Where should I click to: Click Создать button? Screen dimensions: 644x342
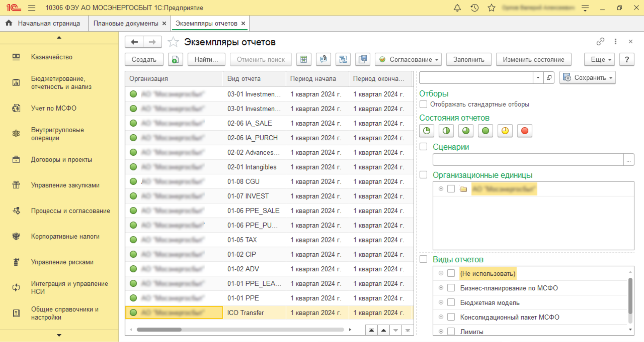144,60
